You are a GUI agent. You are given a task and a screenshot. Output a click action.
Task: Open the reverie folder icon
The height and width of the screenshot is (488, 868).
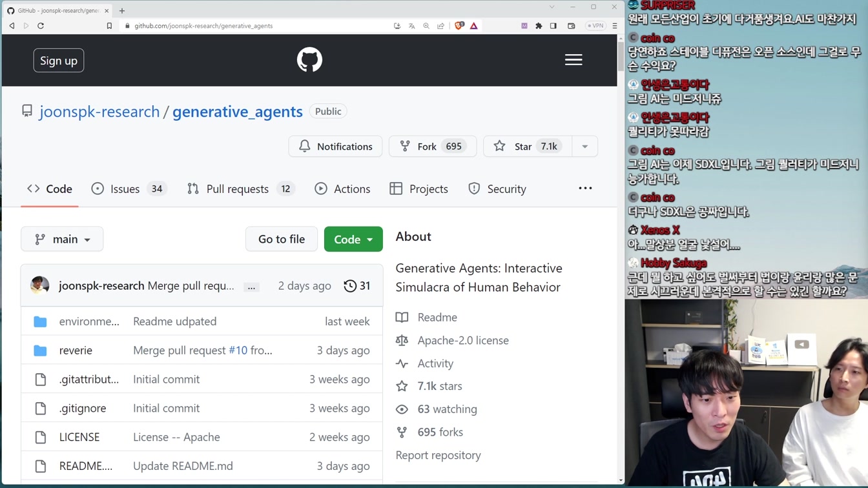[40, 351]
